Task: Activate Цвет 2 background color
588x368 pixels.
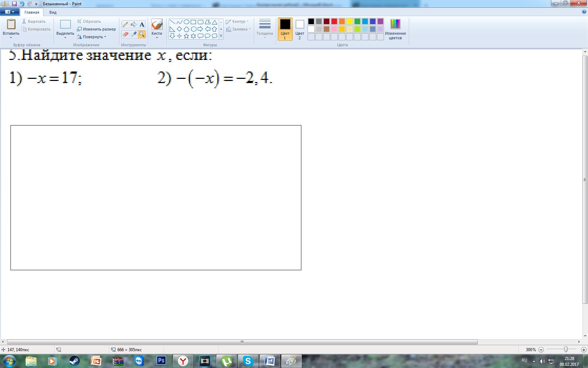Action: [300, 29]
